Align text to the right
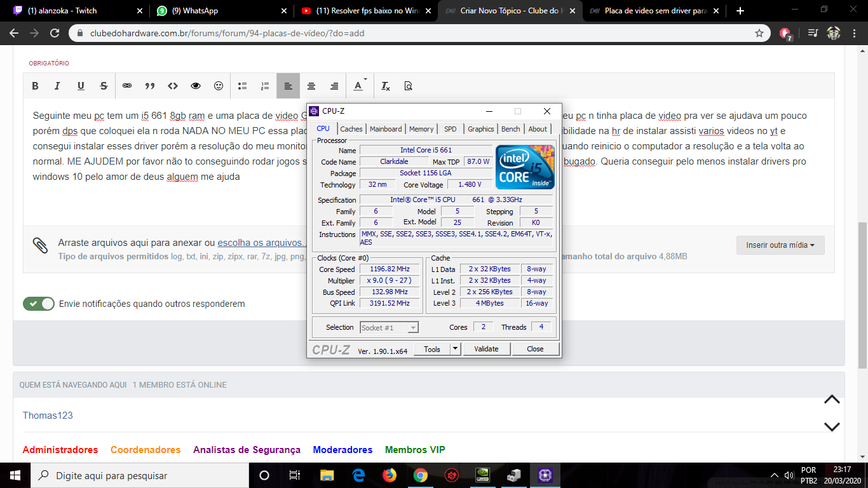The image size is (868, 488). 334,86
